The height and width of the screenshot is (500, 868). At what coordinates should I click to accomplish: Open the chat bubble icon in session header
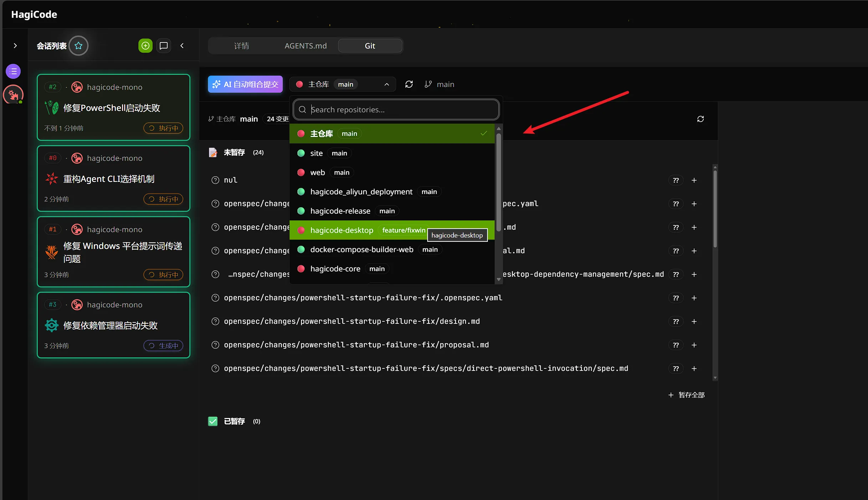coord(164,46)
